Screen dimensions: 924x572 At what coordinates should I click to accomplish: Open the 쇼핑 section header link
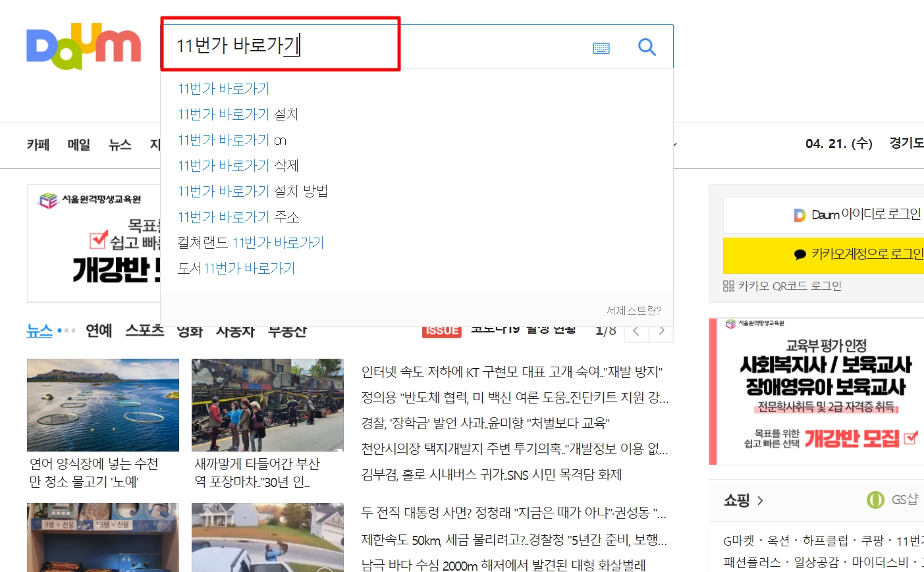pos(737,500)
